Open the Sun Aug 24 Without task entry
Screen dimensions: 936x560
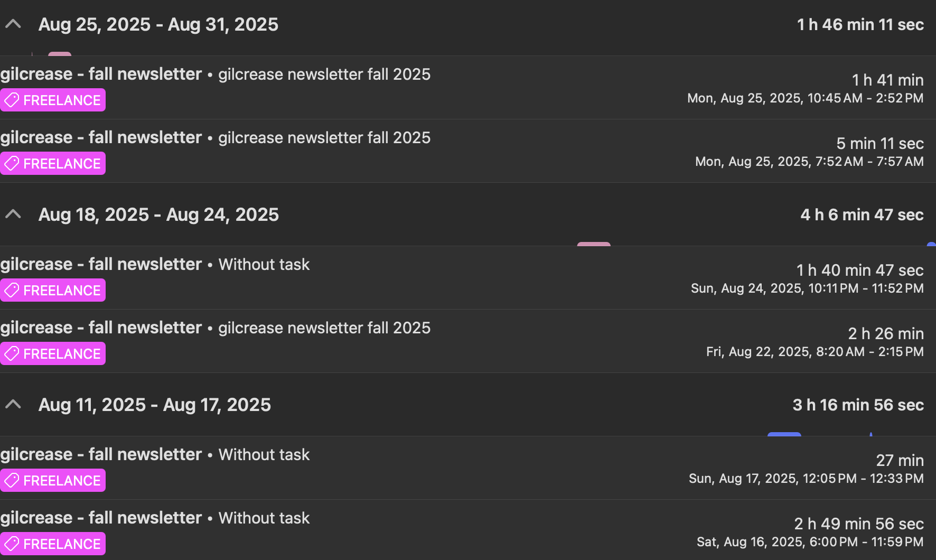468,278
